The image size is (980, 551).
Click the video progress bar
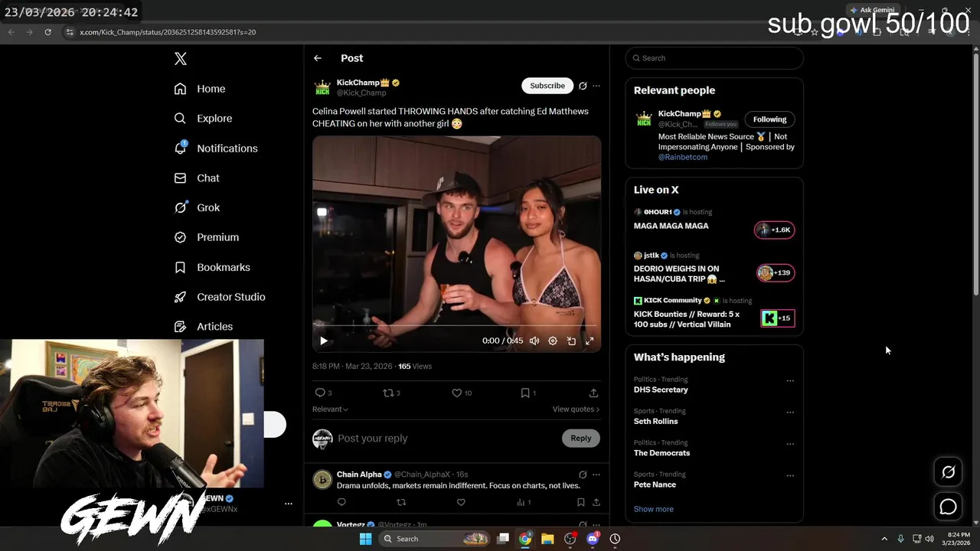click(456, 326)
